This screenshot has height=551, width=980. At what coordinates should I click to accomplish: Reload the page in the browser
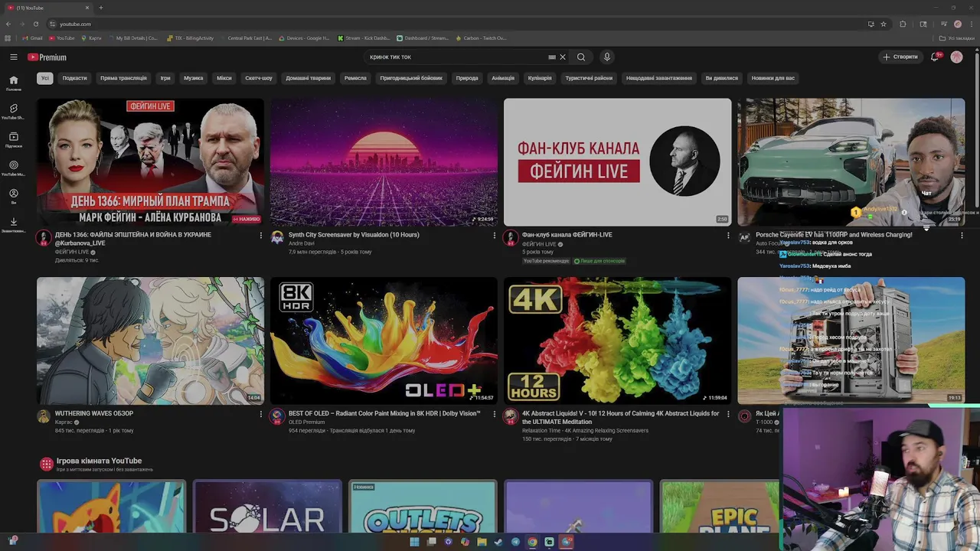35,24
